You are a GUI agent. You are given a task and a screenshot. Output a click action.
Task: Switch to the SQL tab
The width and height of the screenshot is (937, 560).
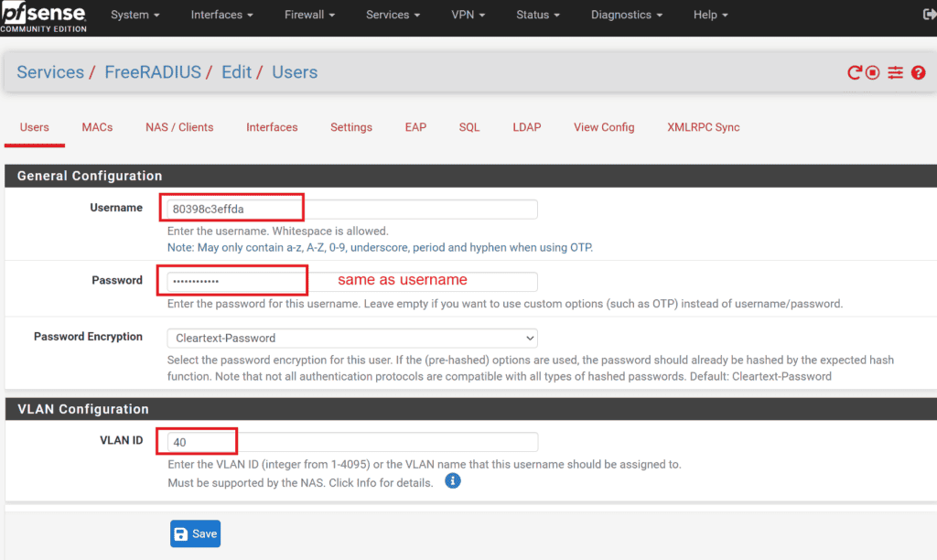pos(469,127)
